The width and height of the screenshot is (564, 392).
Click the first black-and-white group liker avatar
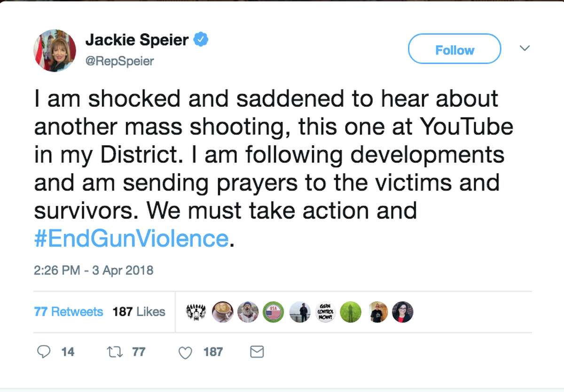pos(196,312)
